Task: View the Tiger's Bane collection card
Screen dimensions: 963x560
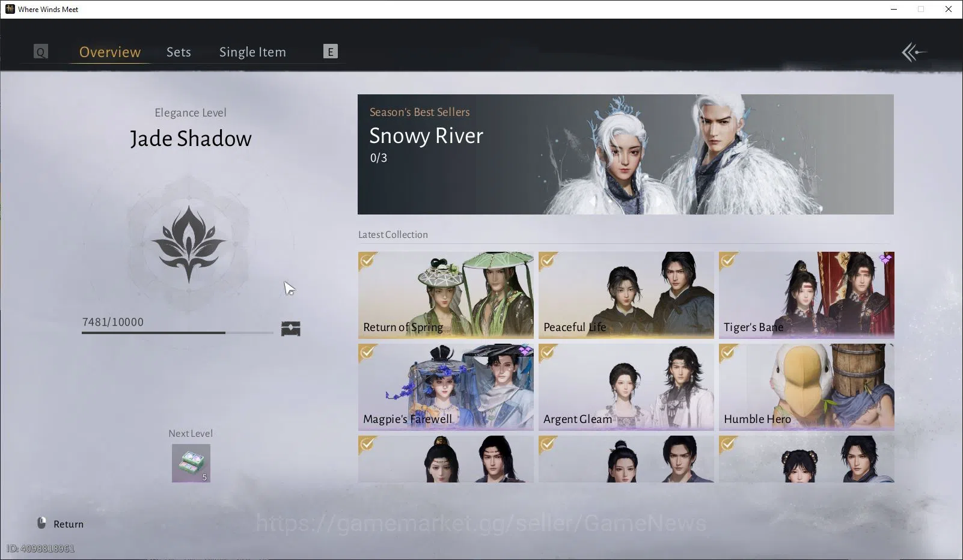Action: [807, 295]
